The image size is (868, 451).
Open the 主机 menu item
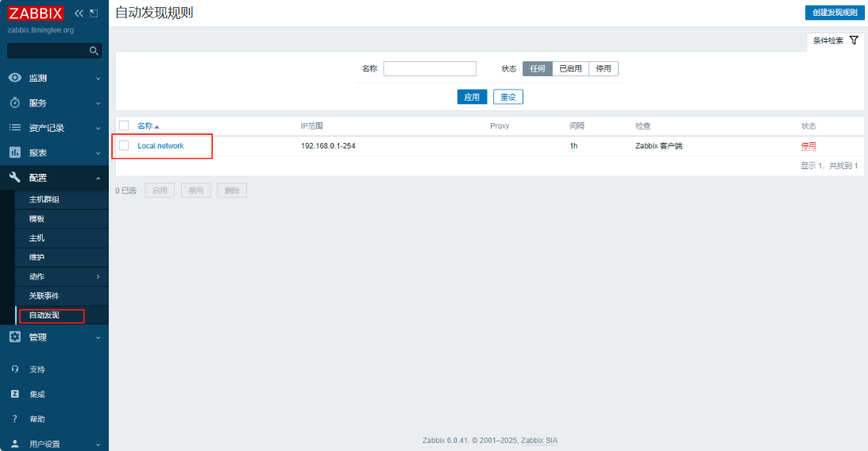62,238
